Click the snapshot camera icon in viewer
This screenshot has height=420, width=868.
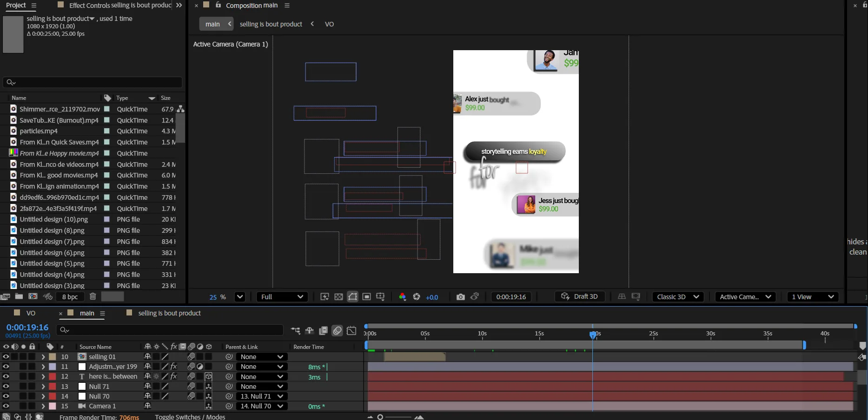pos(460,297)
